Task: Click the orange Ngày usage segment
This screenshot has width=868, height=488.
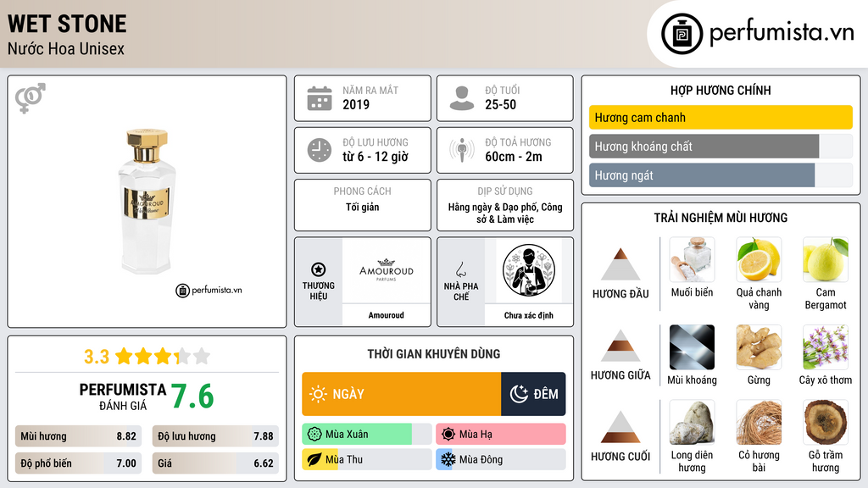Action: coord(401,394)
